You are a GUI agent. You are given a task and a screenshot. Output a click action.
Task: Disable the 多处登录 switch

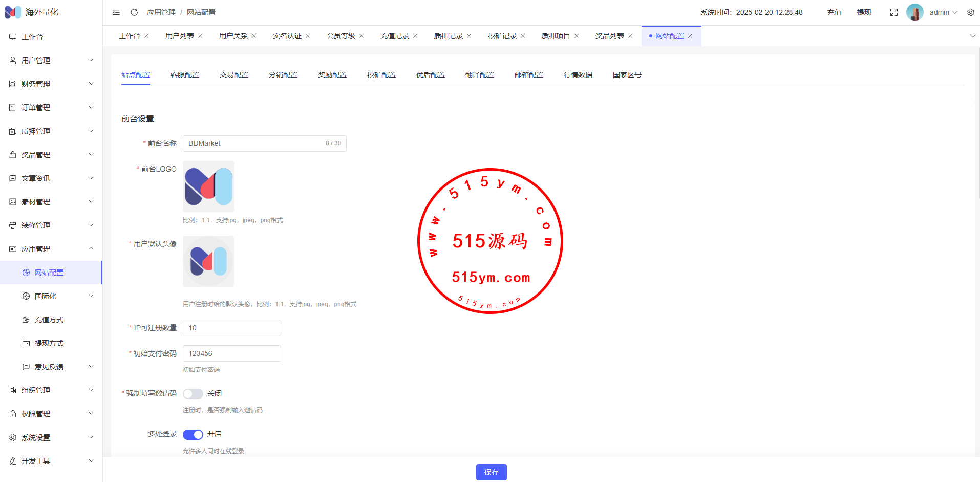point(193,434)
